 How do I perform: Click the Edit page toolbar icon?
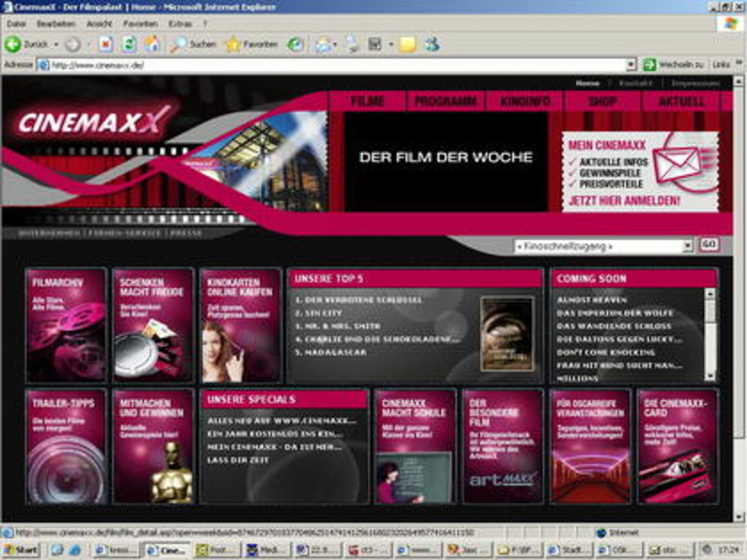pyautogui.click(x=375, y=44)
